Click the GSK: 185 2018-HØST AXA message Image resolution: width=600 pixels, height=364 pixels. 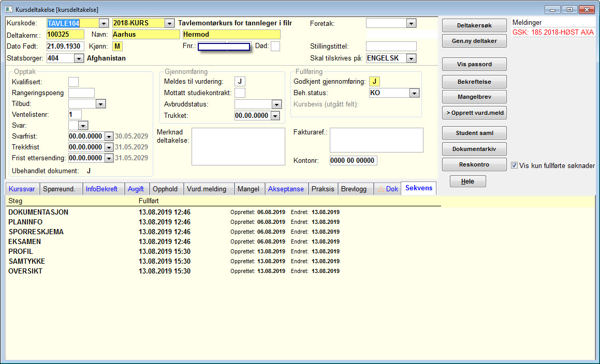coord(553,33)
